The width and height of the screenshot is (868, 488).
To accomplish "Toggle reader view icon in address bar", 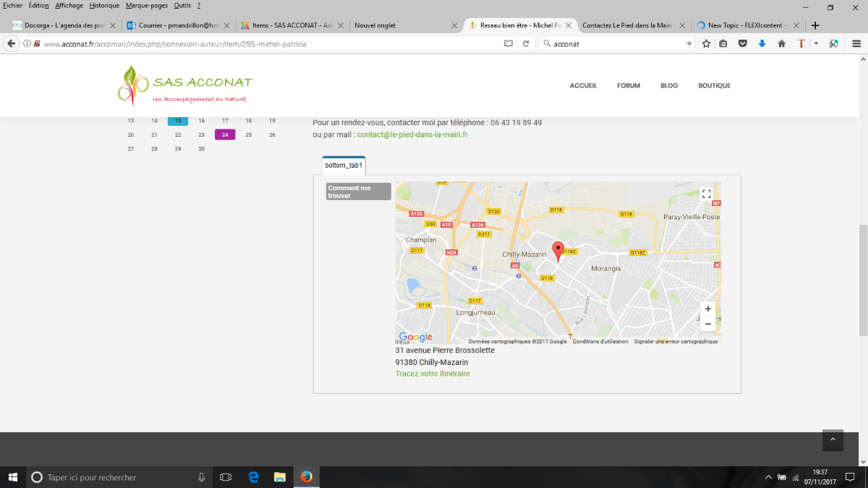I will (508, 43).
